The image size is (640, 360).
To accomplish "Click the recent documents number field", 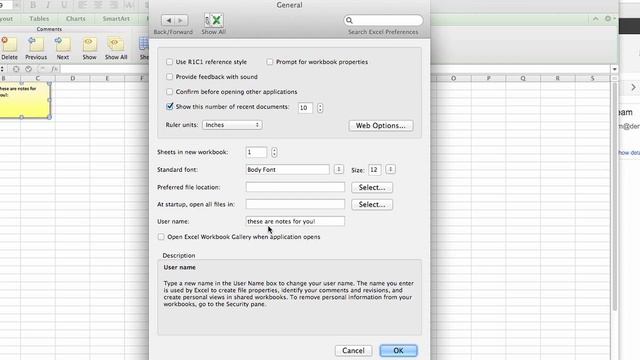I will pyautogui.click(x=305, y=108).
